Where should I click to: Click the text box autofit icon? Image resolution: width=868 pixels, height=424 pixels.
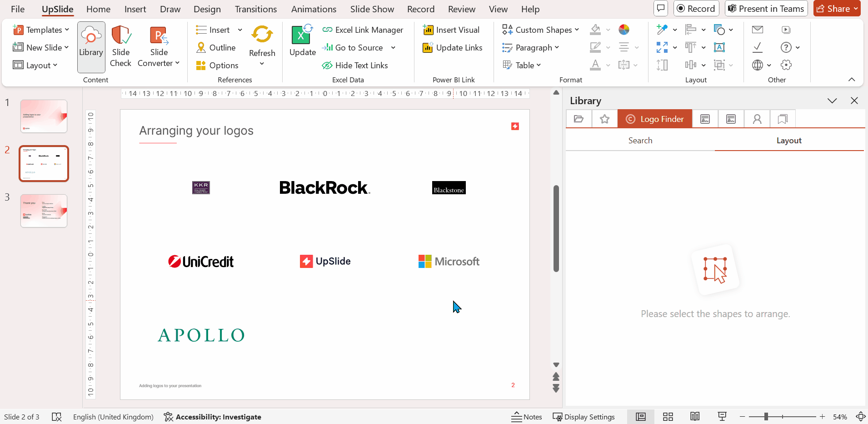719,47
